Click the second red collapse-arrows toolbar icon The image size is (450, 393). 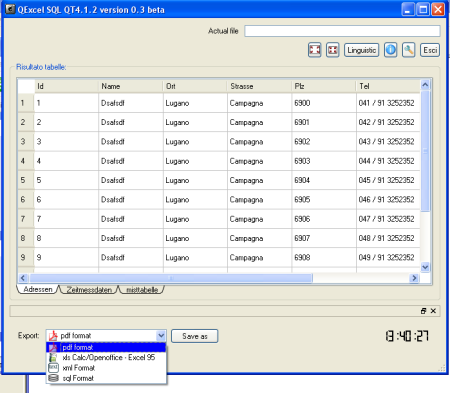tap(332, 50)
